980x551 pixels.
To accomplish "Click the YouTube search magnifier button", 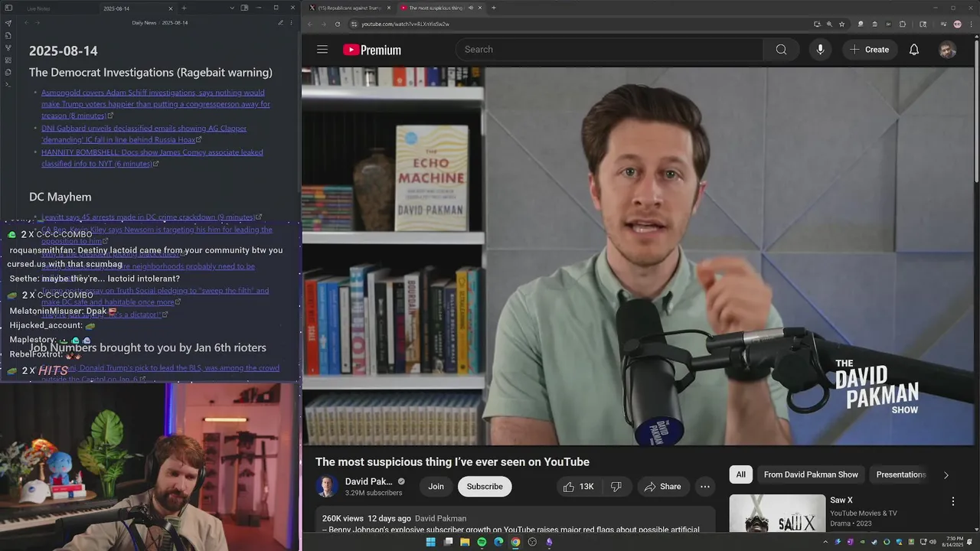I will tap(781, 50).
